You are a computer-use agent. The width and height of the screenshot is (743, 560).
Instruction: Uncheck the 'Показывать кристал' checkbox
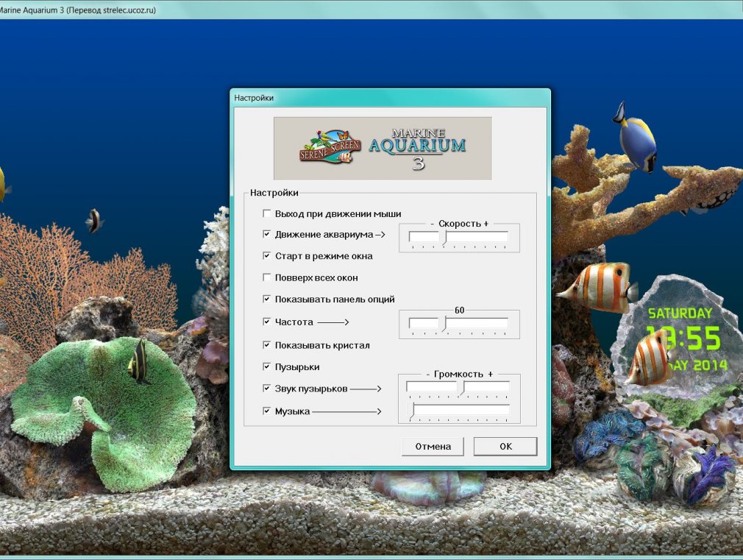click(x=267, y=345)
